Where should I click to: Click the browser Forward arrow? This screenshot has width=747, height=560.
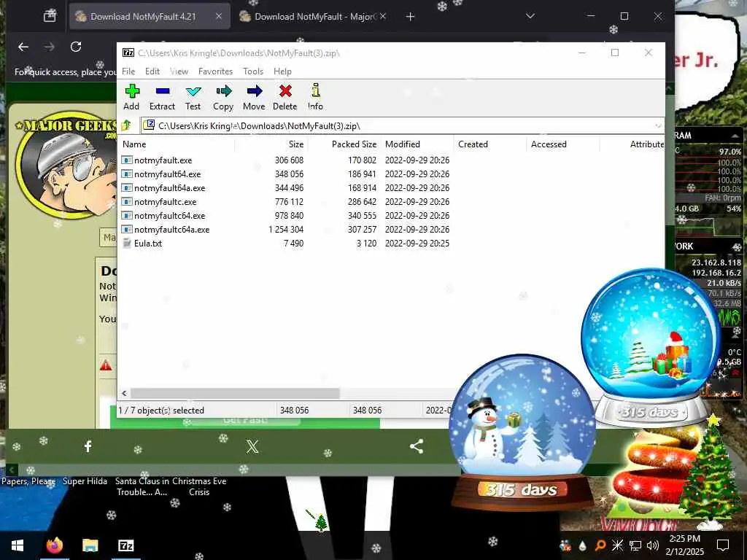[x=49, y=47]
